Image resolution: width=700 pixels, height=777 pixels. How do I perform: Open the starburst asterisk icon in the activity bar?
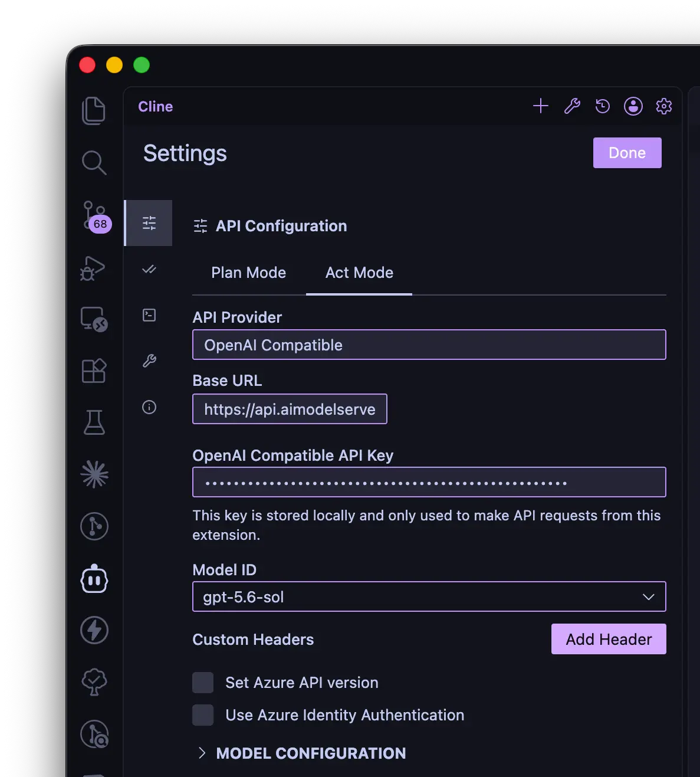click(x=94, y=474)
